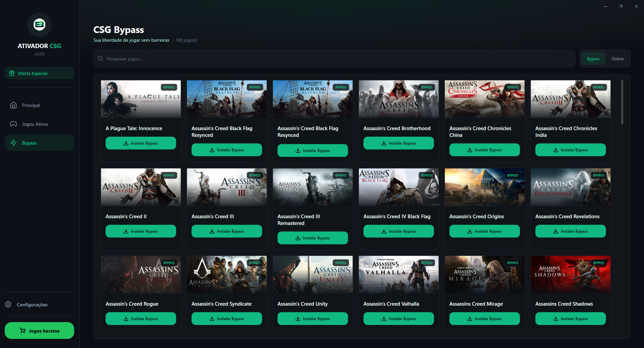Click the magnifier icon in search bar
Viewport: 644px width, 348px height.
(x=100, y=59)
